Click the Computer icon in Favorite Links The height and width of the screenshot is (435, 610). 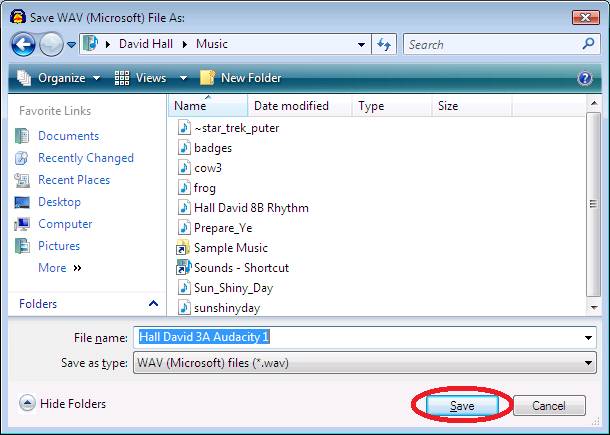pyautogui.click(x=22, y=224)
